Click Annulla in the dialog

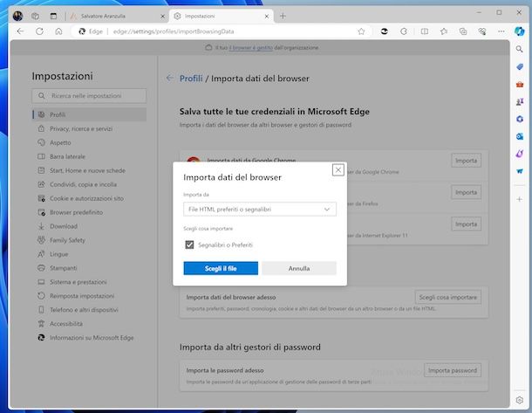point(299,268)
